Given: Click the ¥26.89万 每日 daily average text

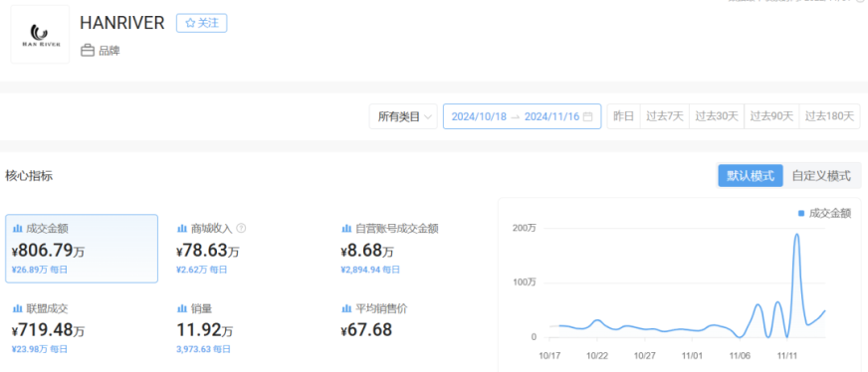Looking at the screenshot, I should click(x=40, y=270).
